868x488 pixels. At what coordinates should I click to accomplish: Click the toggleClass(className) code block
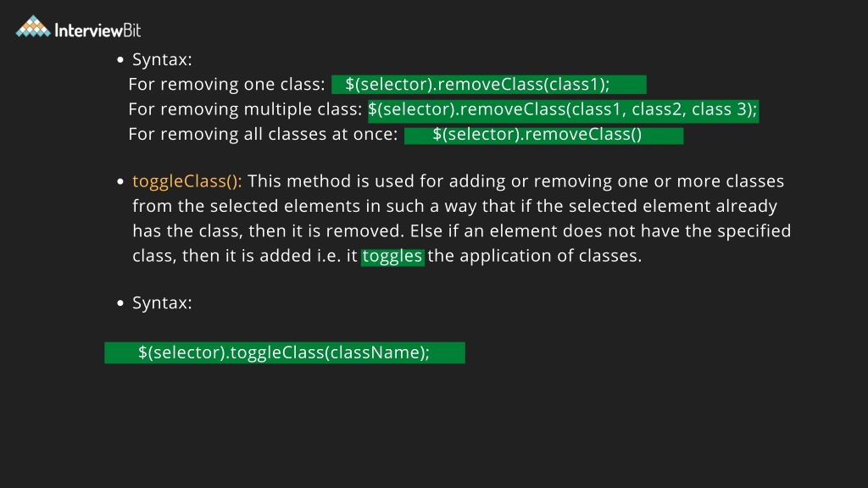285,353
